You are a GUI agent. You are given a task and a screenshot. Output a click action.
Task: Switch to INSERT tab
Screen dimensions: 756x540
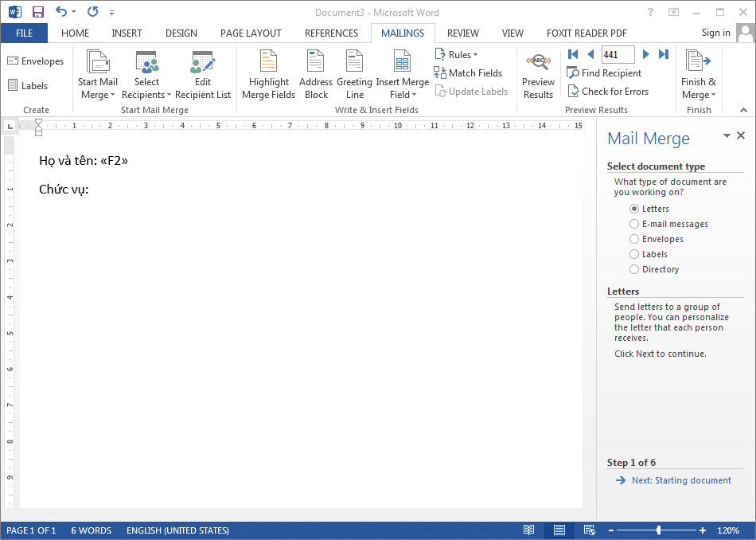click(127, 33)
